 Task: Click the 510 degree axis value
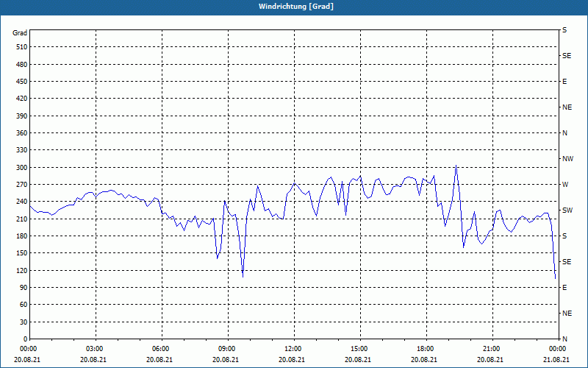(x=21, y=47)
